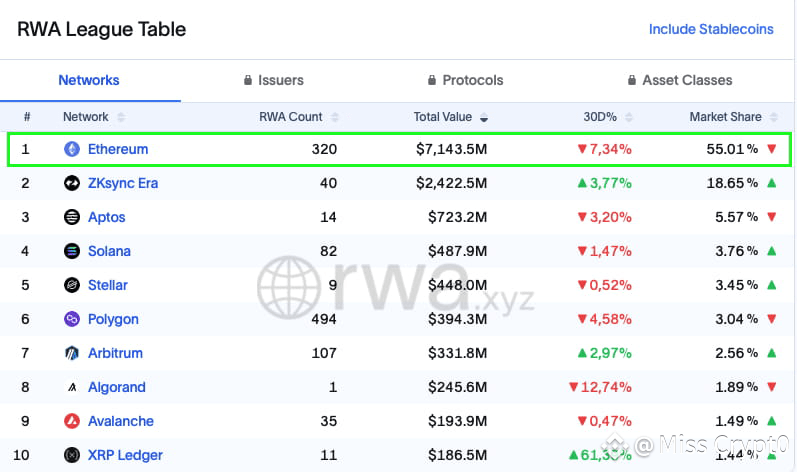Click the RWA count 107 cell
Viewport: 797px width, 472px height.
point(324,353)
